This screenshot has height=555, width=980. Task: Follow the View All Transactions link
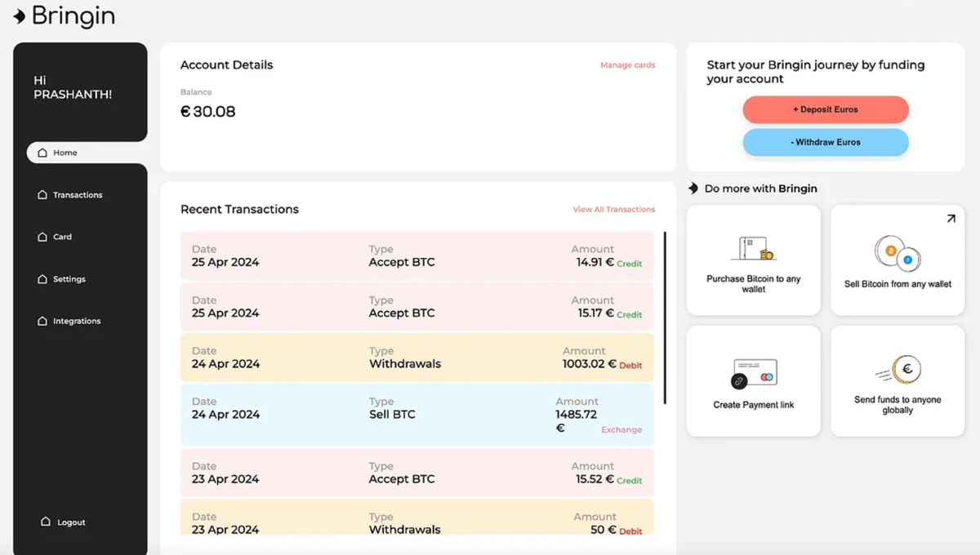tap(613, 210)
